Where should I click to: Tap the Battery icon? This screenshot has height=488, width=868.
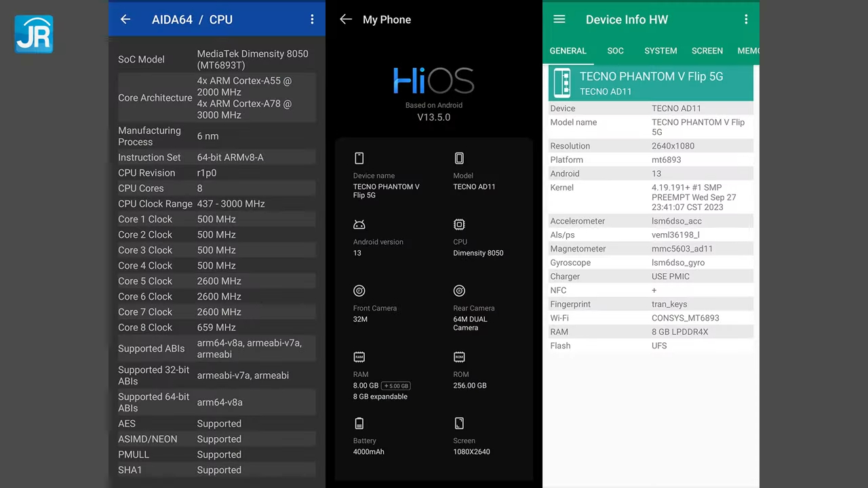click(359, 424)
